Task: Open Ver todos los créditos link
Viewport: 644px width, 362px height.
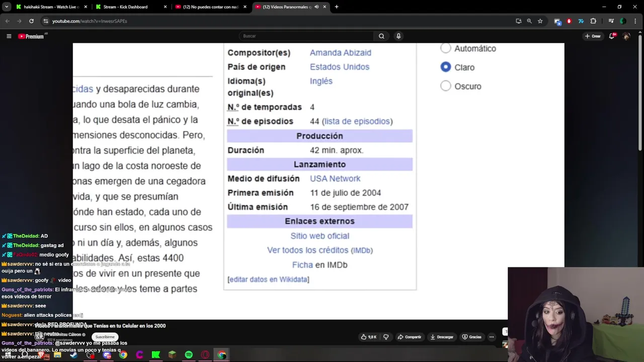Action: point(320,250)
